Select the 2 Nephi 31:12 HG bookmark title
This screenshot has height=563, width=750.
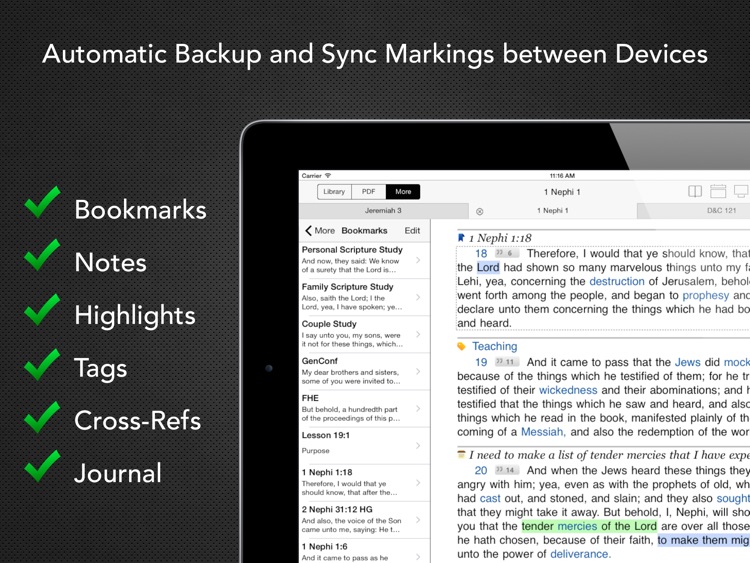[x=337, y=509]
